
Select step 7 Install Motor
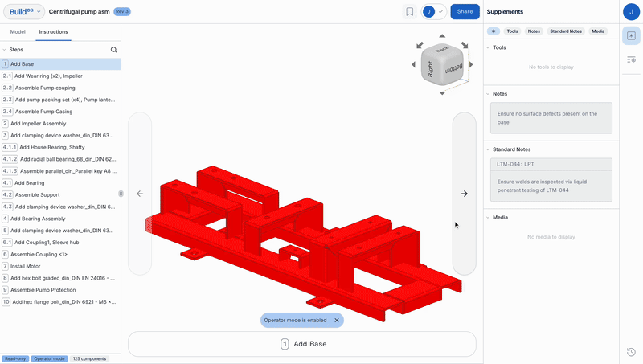[x=60, y=266]
